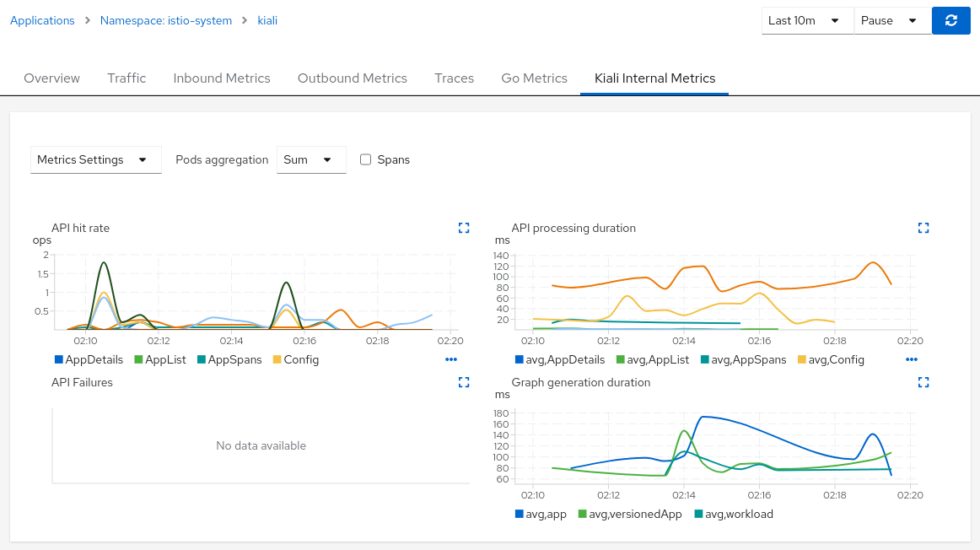Hide the avg,app series in Graph generation legend
Screen dimensions: 980x550
click(x=543, y=513)
